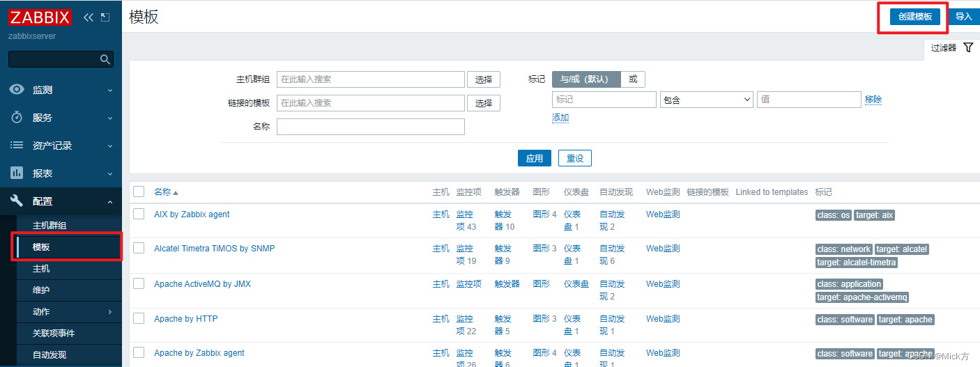Screen dimensions: 980x367
Task: Focus the 名称 filter field
Action: [x=371, y=127]
